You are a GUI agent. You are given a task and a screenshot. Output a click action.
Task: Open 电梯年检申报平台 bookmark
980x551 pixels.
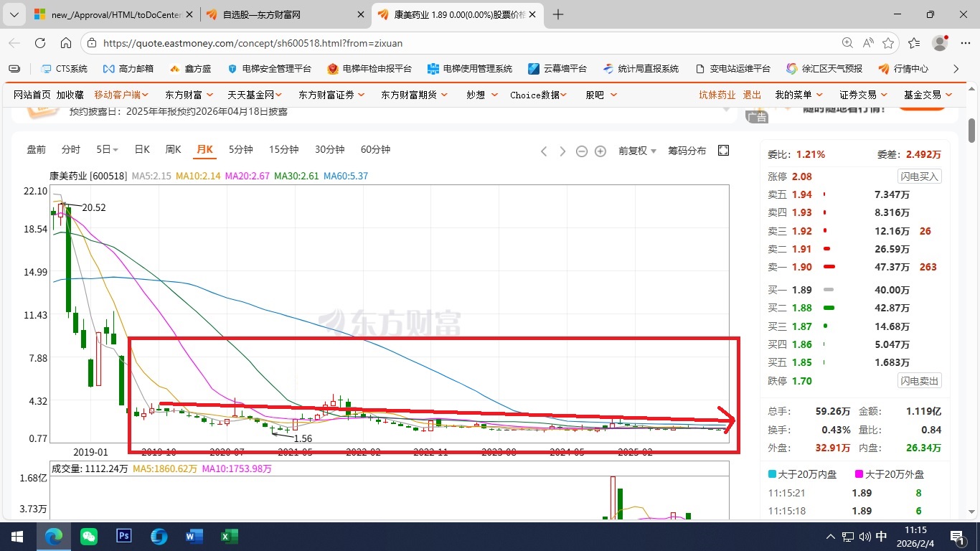[369, 69]
